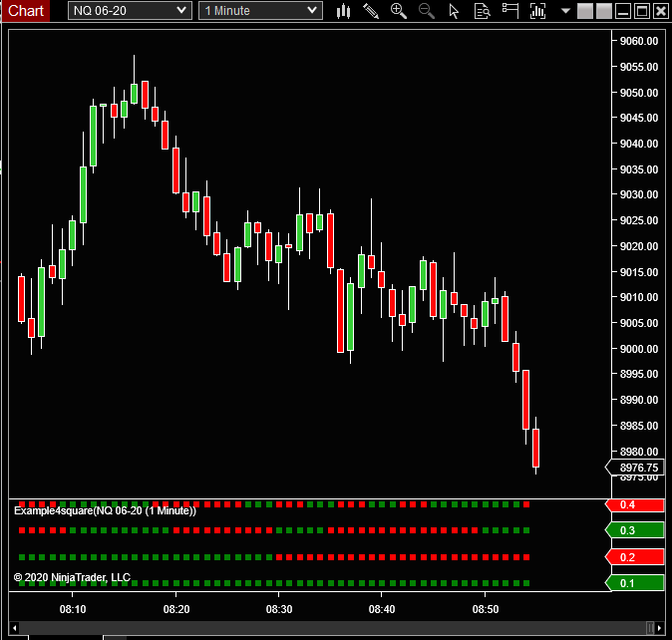Click the green 0.3 indicator value marker
This screenshot has width=672, height=640.
[635, 530]
